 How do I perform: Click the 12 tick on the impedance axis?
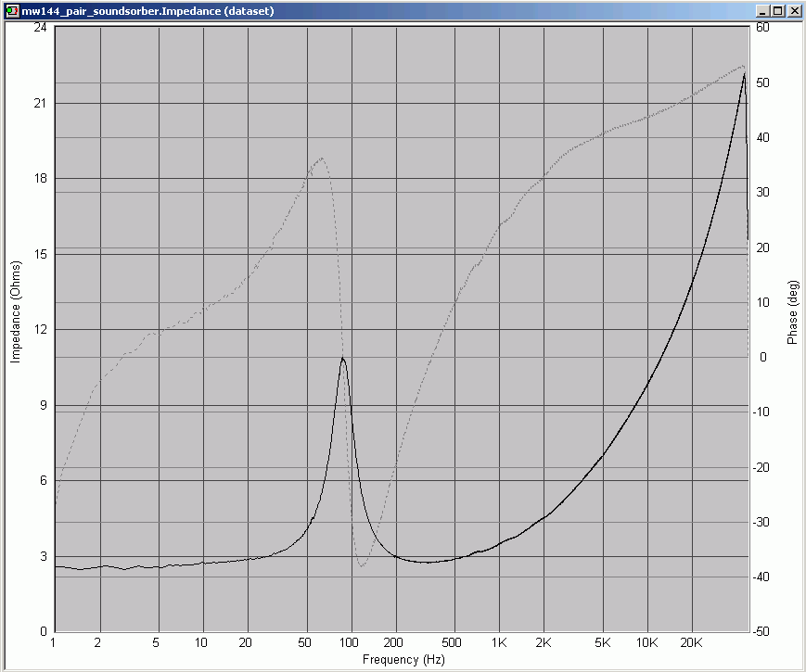coord(40,329)
